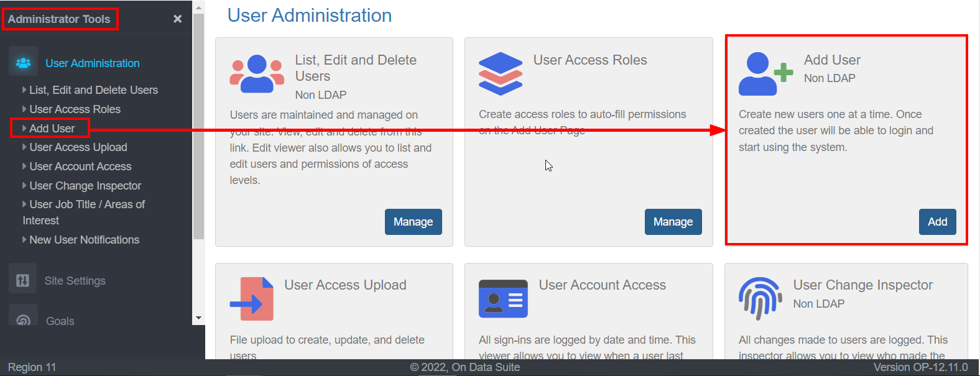Image resolution: width=980 pixels, height=376 pixels.
Task: Click the fingerprint User Change Inspector icon
Action: pyautogui.click(x=760, y=298)
